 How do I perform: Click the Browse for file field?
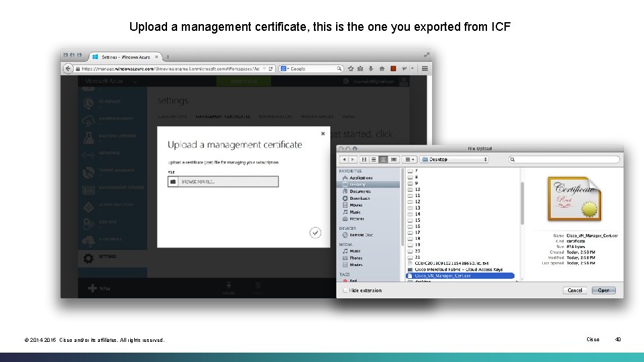pyautogui.click(x=223, y=182)
